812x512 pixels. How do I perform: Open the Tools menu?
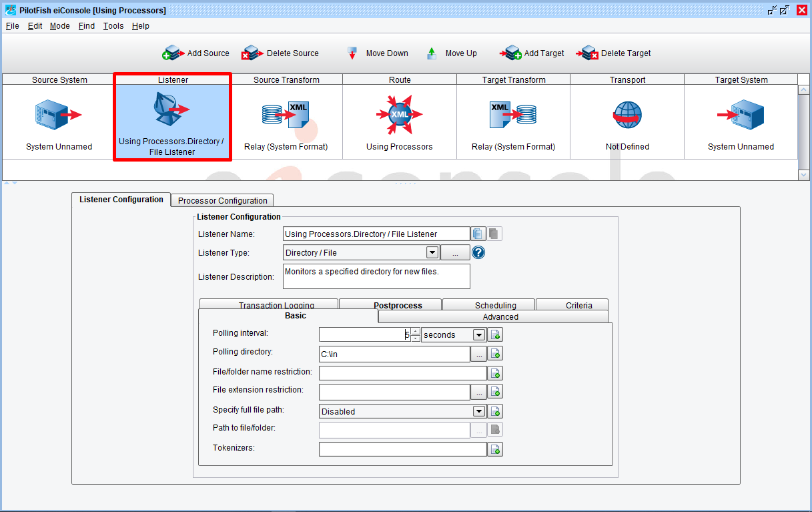point(113,26)
